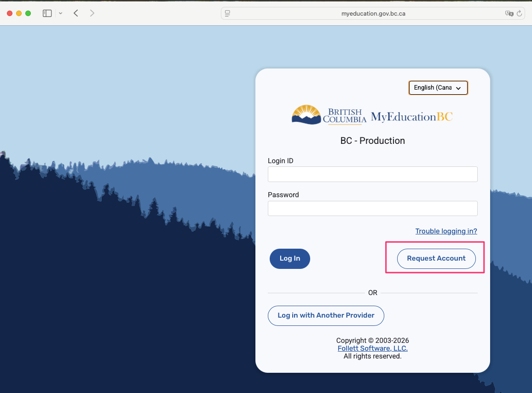The height and width of the screenshot is (393, 532).
Task: Expand the sidebar tab group chevron
Action: (x=60, y=13)
